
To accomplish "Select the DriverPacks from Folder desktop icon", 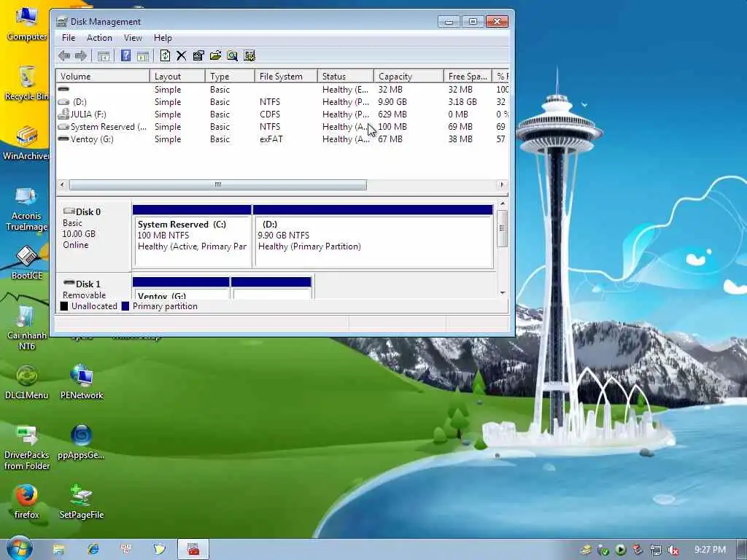I will click(x=27, y=448).
